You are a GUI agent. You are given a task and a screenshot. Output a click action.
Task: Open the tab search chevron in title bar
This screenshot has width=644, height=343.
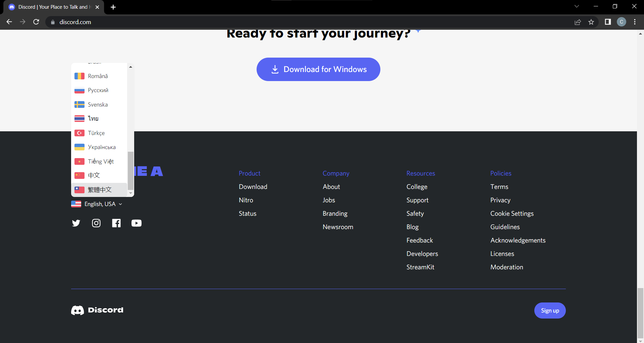tap(577, 6)
